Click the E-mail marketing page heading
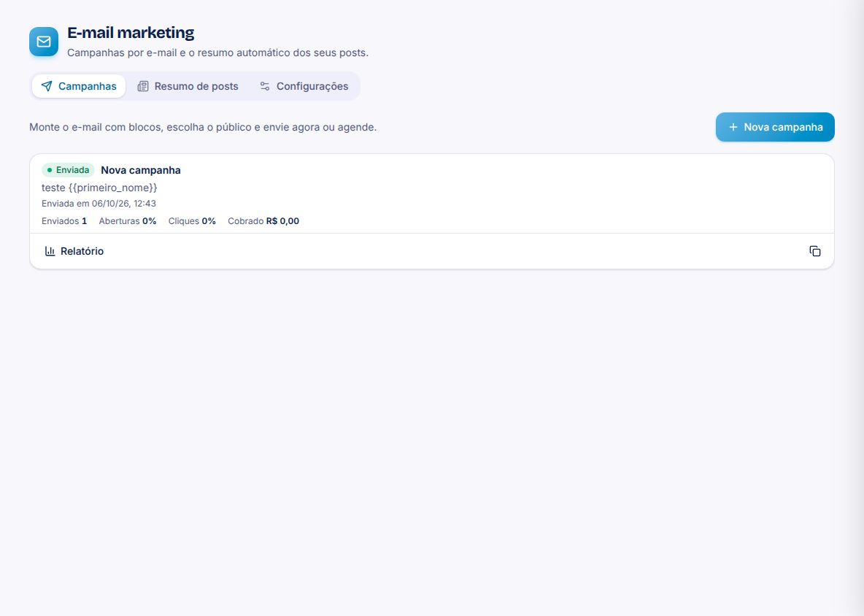The width and height of the screenshot is (864, 616). (131, 33)
